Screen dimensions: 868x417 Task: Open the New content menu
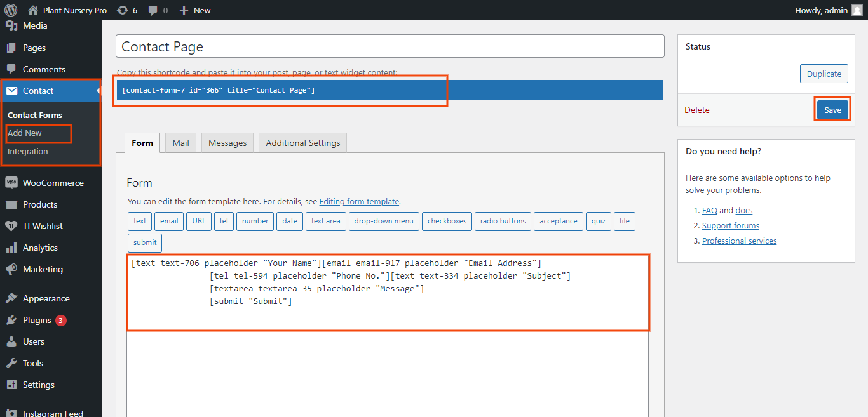point(195,10)
